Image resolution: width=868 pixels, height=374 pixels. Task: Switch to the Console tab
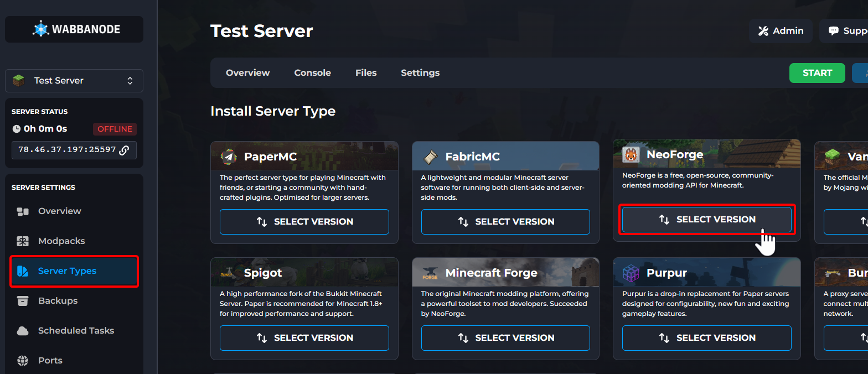(x=313, y=73)
